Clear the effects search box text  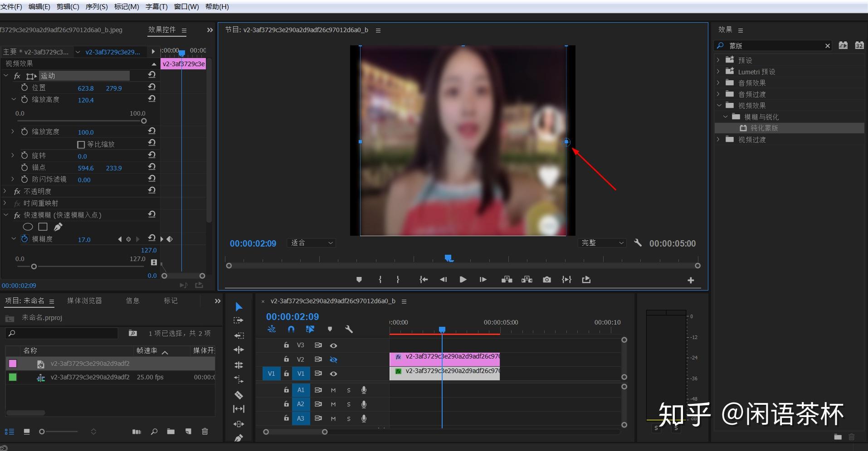click(827, 46)
